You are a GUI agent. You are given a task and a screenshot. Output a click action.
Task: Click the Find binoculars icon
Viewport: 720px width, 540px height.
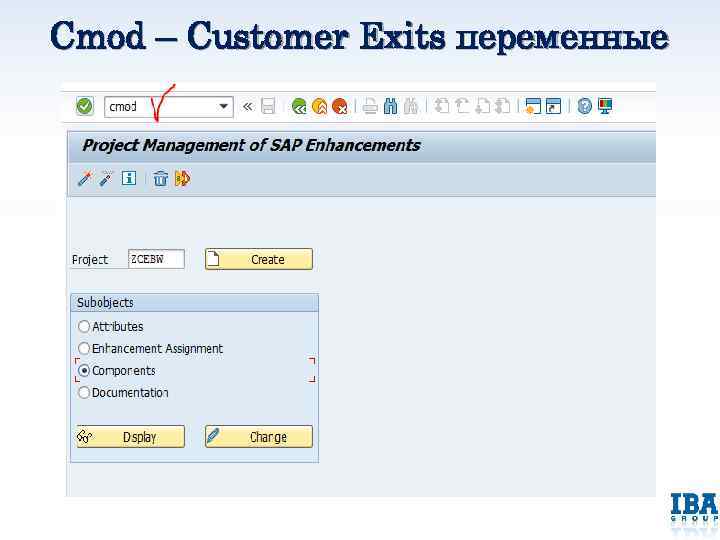(x=390, y=107)
